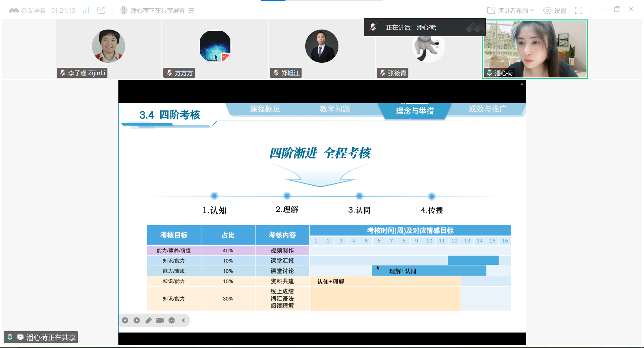Collapse the slideshow control toolbar

[183, 320]
